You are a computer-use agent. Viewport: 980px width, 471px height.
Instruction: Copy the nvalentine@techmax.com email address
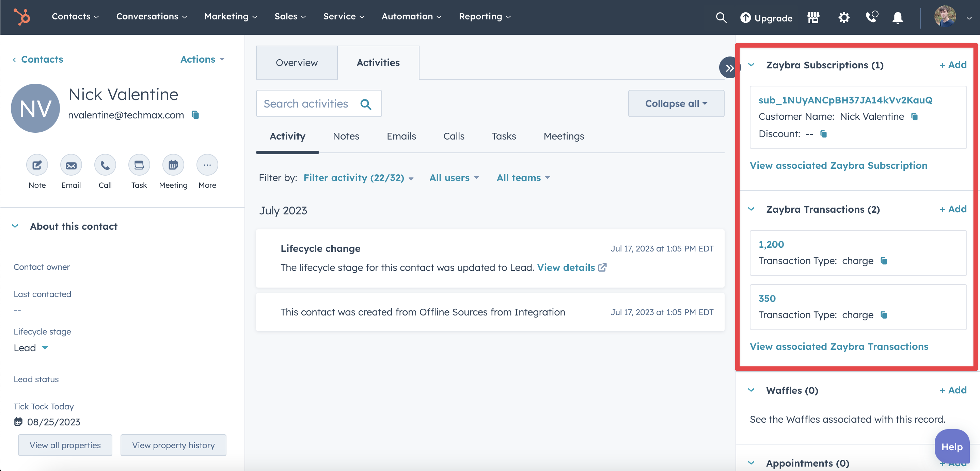tap(195, 115)
